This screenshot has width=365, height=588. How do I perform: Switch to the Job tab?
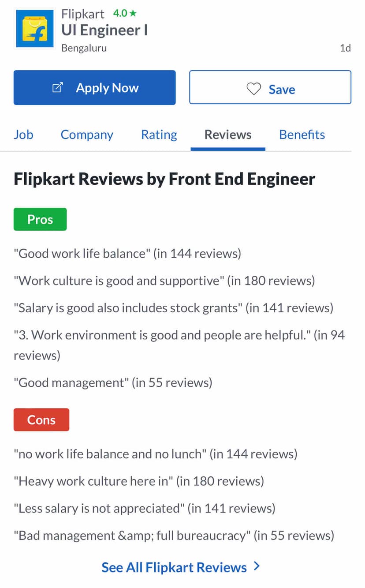23,135
